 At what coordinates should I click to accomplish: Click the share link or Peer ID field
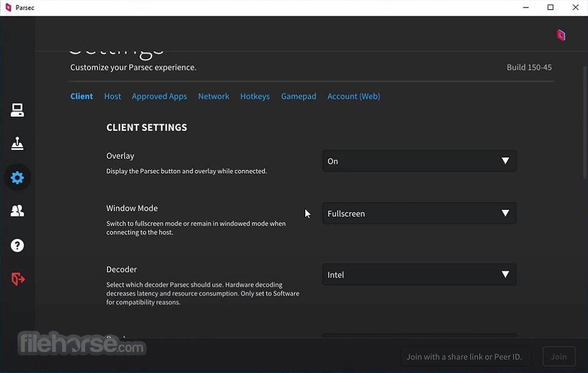[466, 357]
